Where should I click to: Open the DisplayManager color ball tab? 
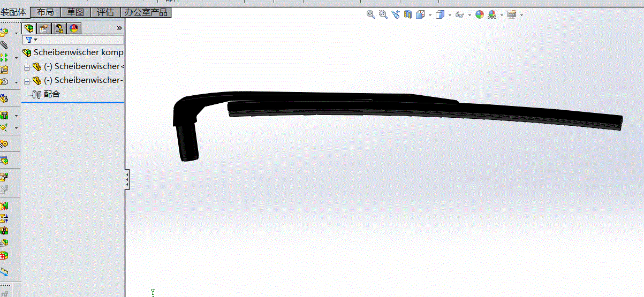[74, 28]
